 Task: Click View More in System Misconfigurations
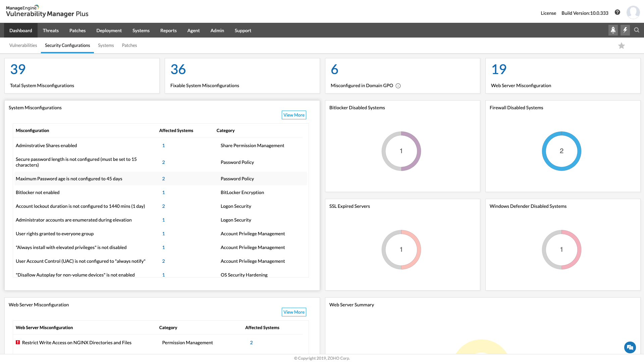294,115
